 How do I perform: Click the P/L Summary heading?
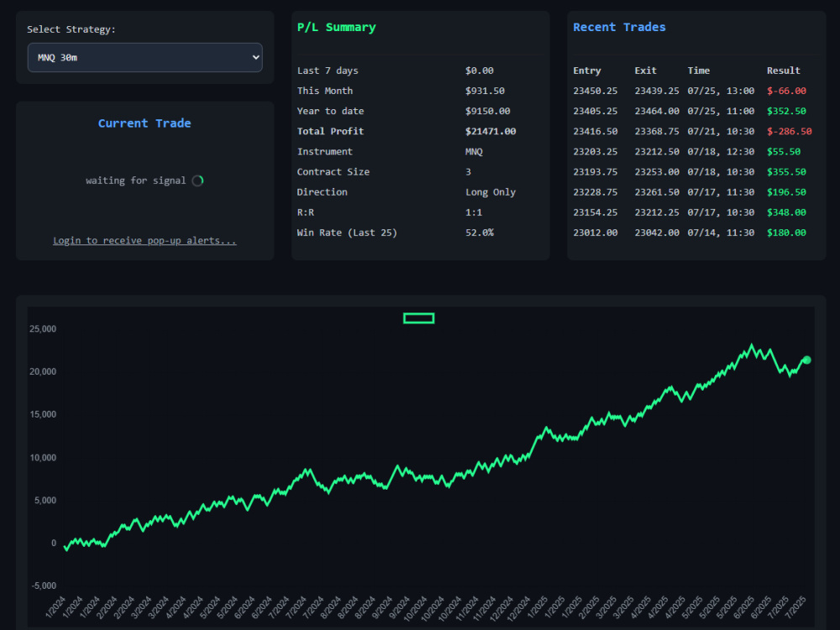(337, 28)
